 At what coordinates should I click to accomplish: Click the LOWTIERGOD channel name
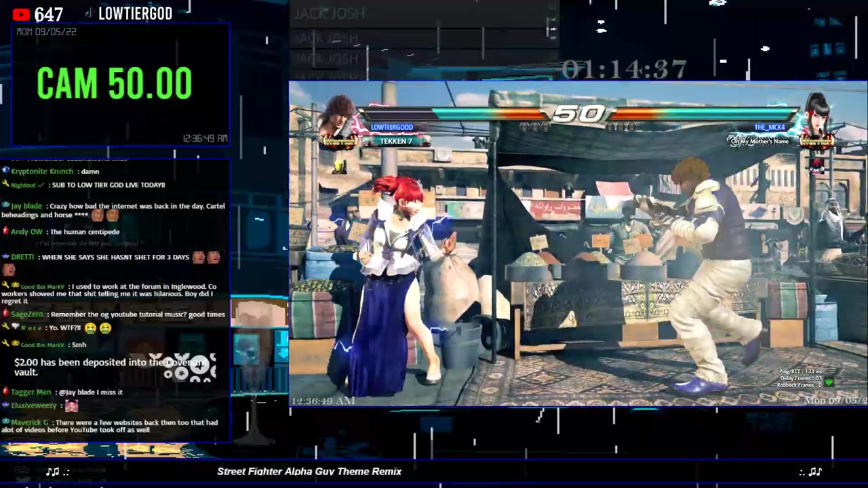coord(136,14)
